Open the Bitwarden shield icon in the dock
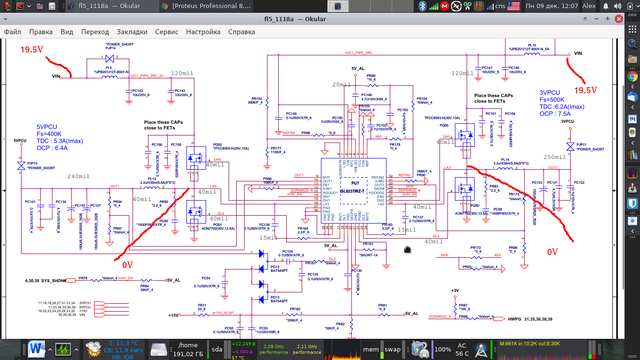Screen dimensions: 640x360 632,203
